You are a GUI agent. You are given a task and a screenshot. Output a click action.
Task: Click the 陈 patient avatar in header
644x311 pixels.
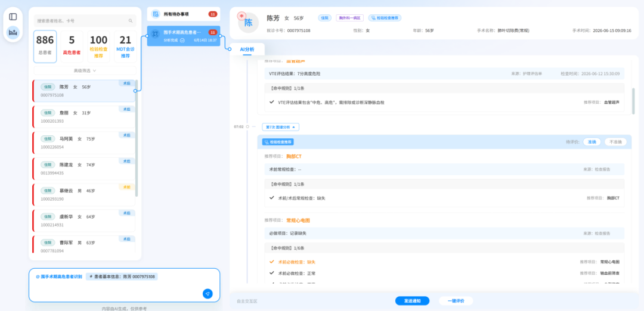[x=249, y=23]
